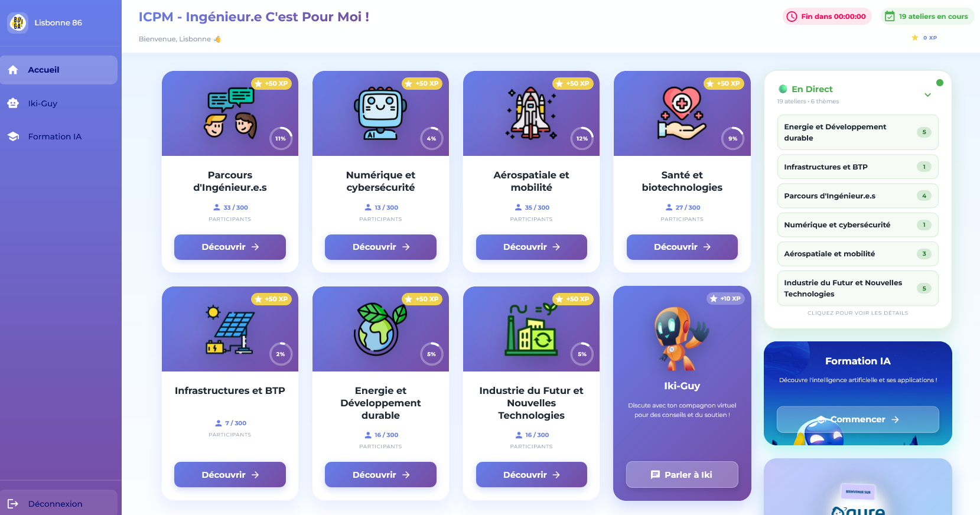
Task: Click the solar panel Infrastructures icon
Action: [x=230, y=330]
